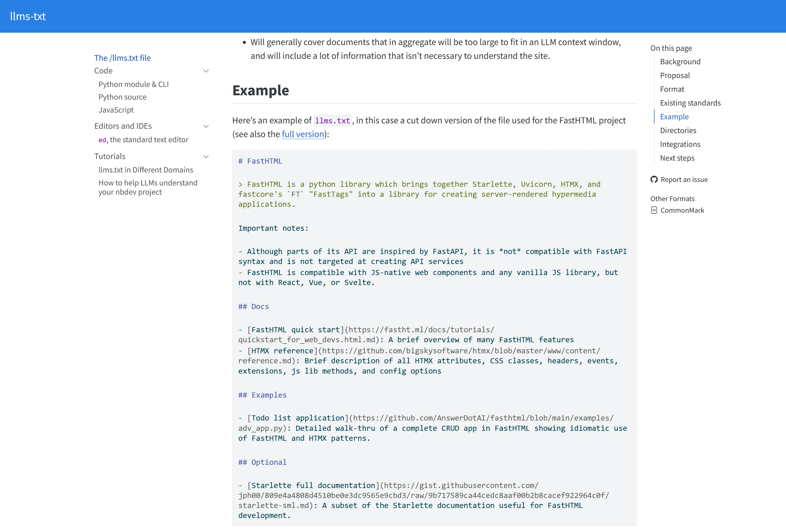This screenshot has height=532, width=786.
Task: Click '[FastHTML quick start]' in the code block
Action: click(296, 330)
